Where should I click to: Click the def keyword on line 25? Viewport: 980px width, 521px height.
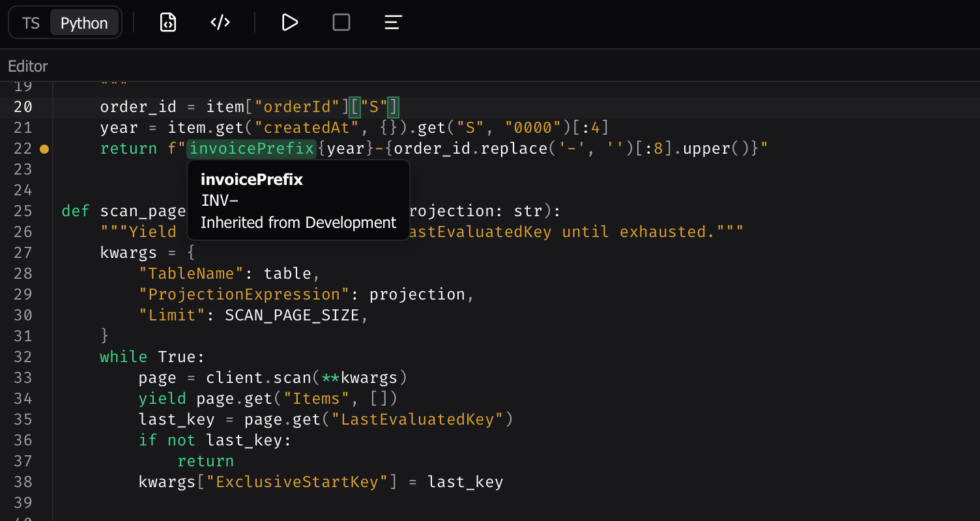click(76, 211)
